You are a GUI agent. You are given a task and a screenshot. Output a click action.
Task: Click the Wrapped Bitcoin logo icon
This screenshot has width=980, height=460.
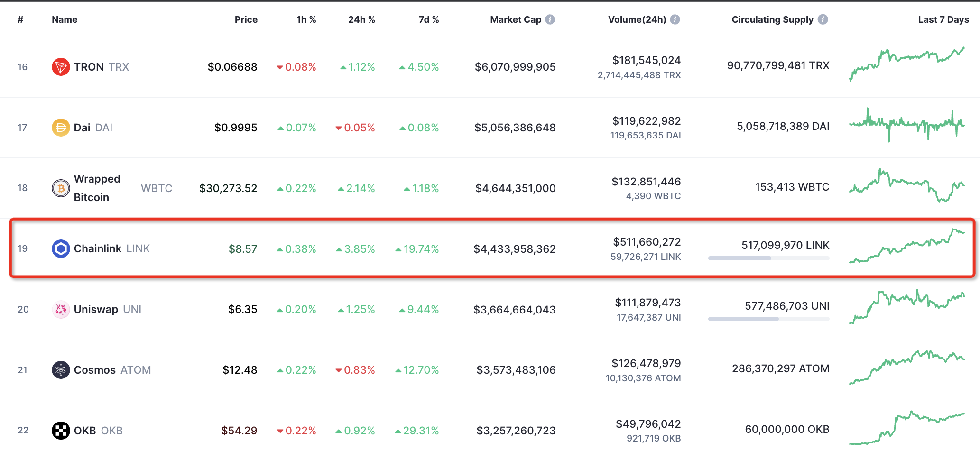(x=61, y=188)
